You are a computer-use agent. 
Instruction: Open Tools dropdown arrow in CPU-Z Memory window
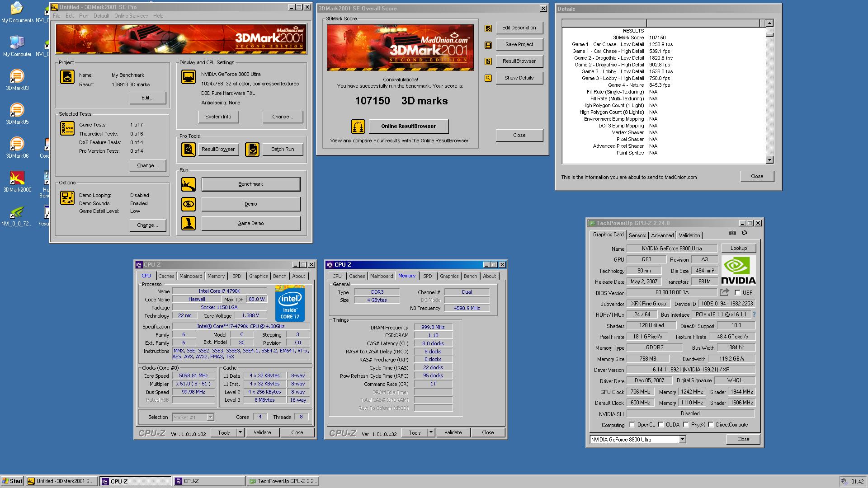point(431,433)
